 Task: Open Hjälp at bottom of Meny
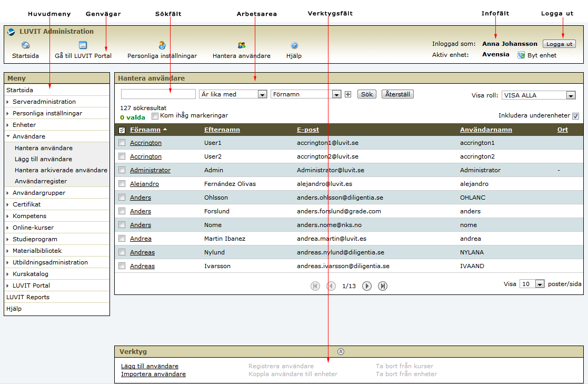pyautogui.click(x=14, y=309)
